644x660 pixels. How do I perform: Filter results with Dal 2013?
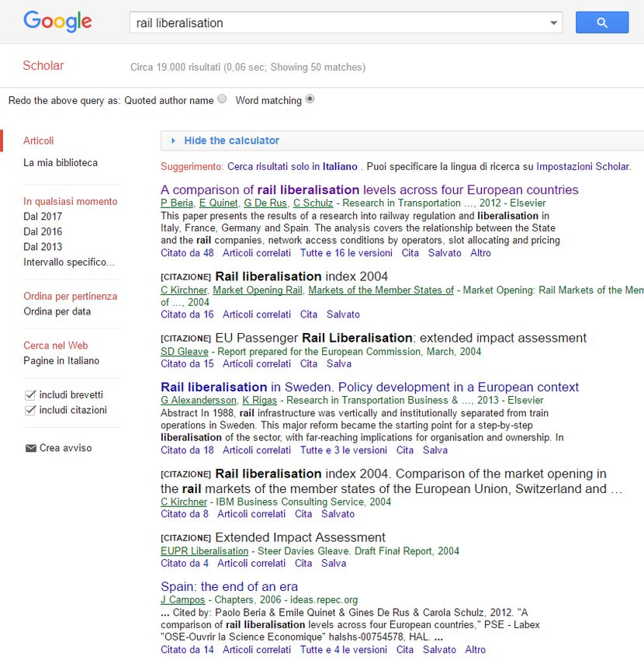(43, 247)
